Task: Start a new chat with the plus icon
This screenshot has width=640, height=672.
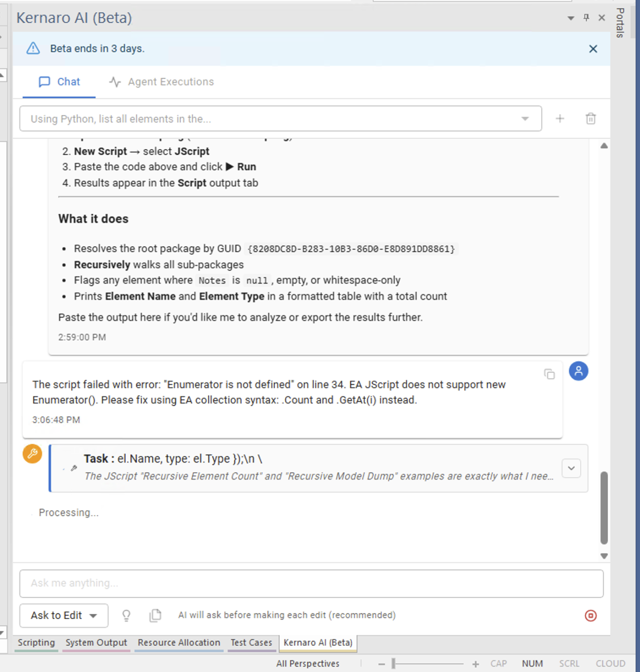Action: (x=560, y=119)
